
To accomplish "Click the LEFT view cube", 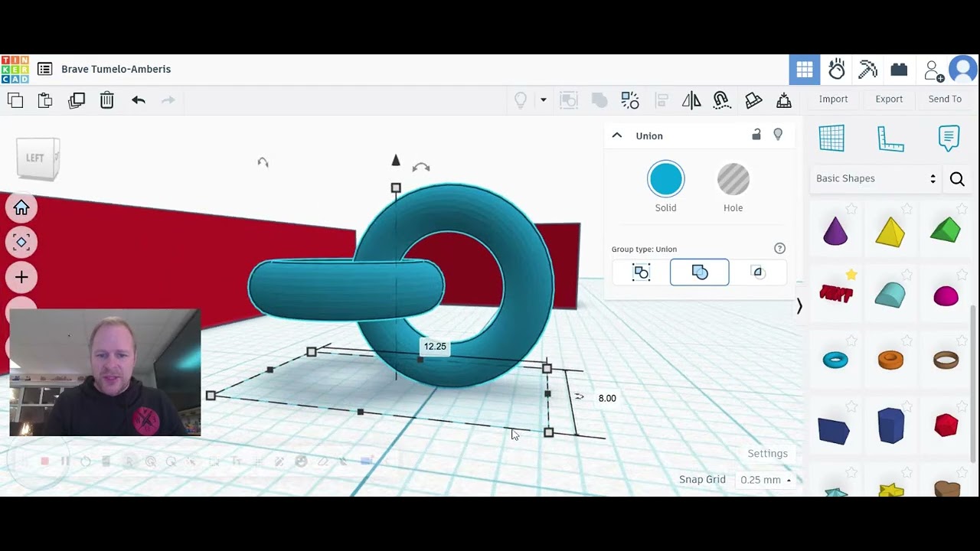I will 37,158.
